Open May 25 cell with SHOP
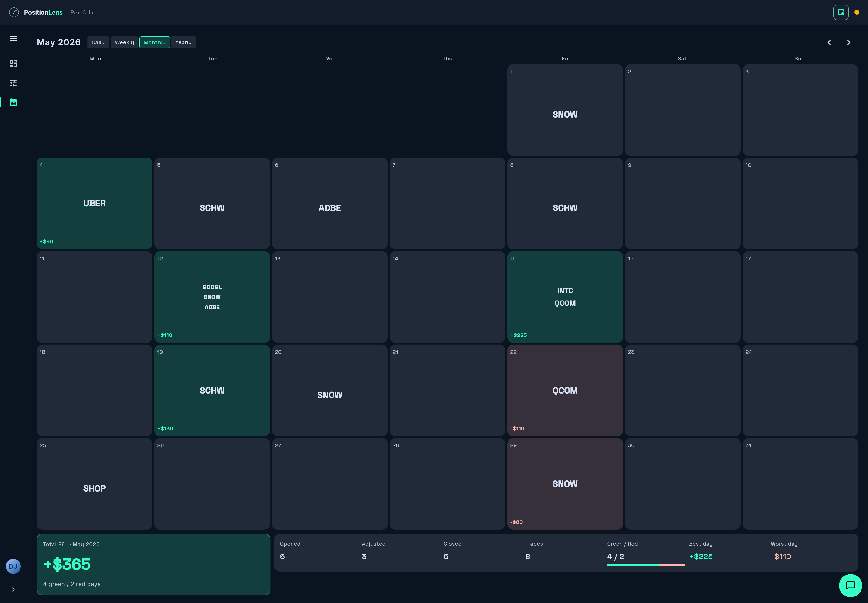868x603 pixels. point(95,484)
